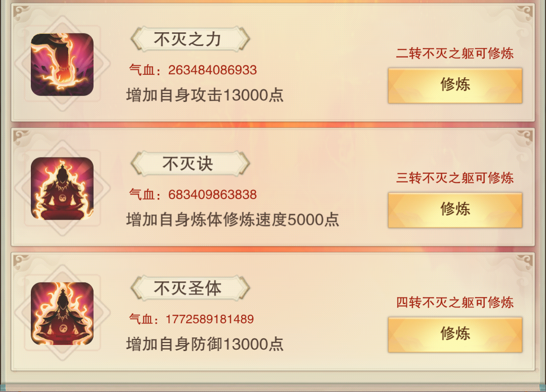This screenshot has height=392, width=546.
Task: Select the 不灭圣体 title banner
Action: pos(190,288)
